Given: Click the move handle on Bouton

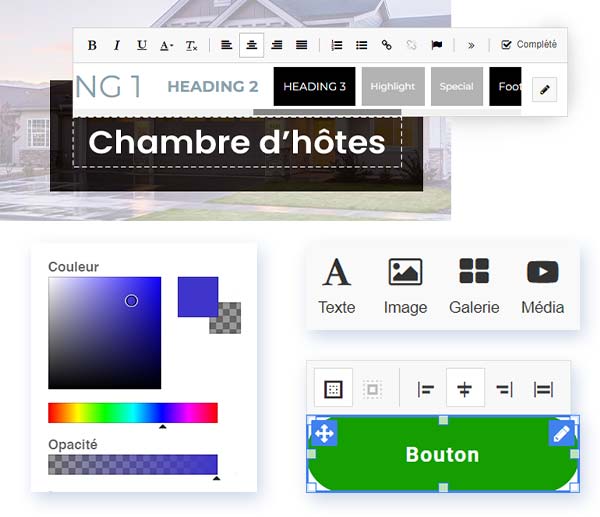Looking at the screenshot, I should [x=324, y=433].
